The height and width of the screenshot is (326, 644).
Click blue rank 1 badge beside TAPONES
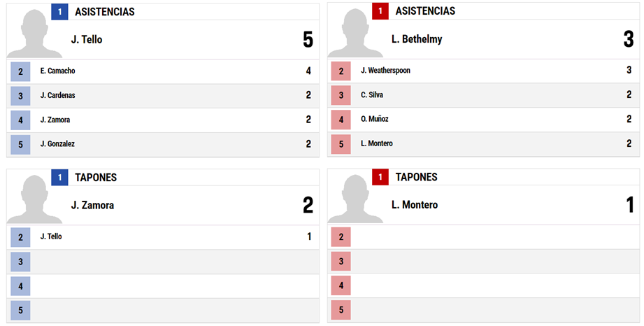click(x=59, y=178)
